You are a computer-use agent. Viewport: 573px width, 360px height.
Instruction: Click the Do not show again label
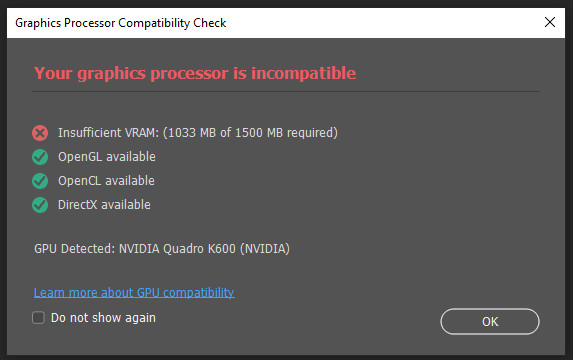tap(103, 318)
